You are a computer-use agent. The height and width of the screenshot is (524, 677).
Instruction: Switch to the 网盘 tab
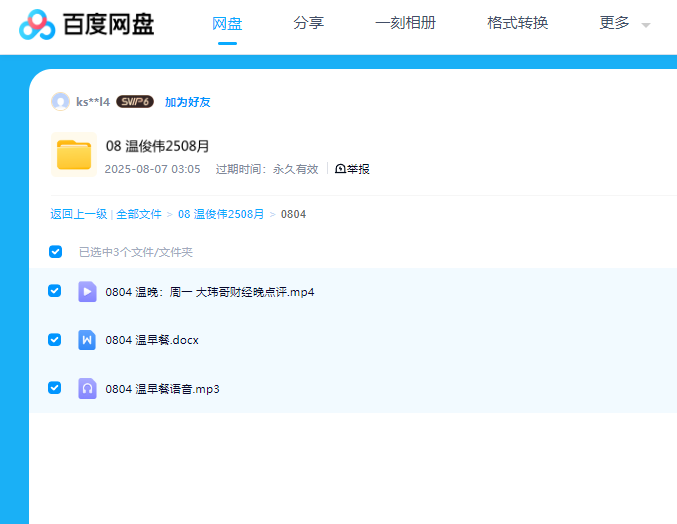coord(227,23)
